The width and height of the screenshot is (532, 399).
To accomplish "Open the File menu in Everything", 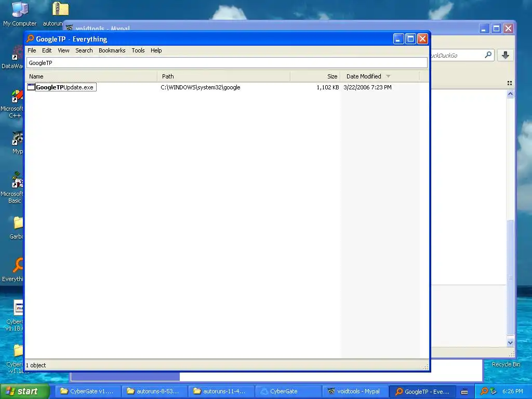I will [x=32, y=50].
